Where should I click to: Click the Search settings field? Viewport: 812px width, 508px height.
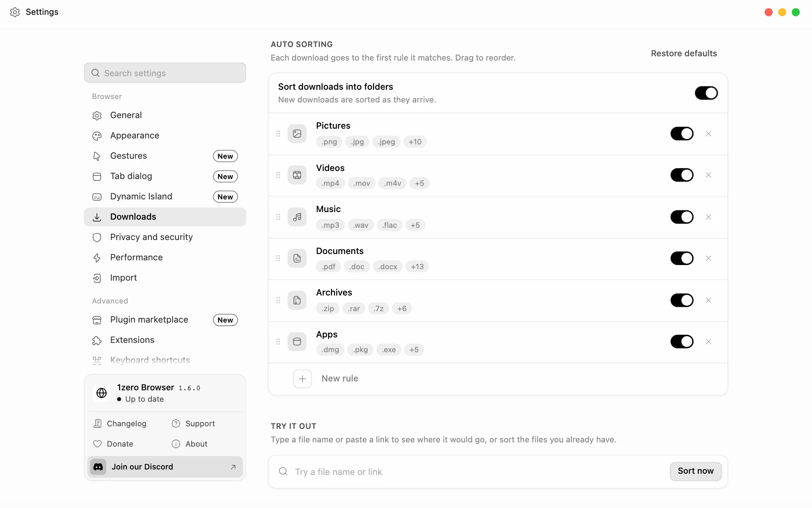point(165,73)
